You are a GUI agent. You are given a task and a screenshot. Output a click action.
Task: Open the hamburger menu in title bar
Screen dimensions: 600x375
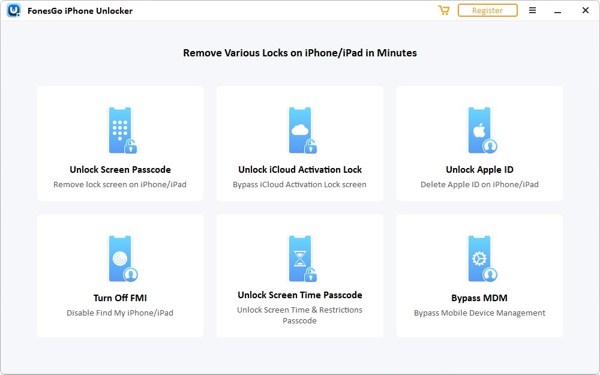click(x=532, y=10)
